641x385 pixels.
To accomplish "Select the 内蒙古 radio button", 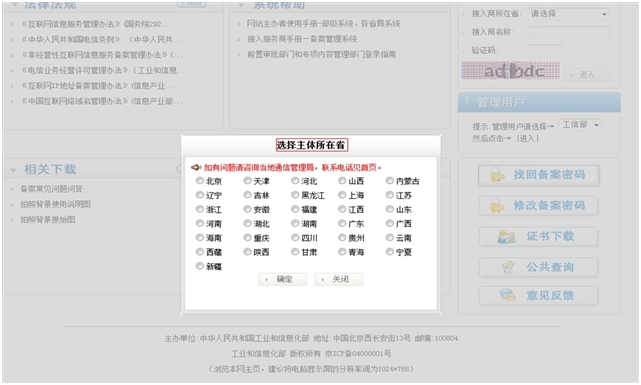I will (390, 180).
